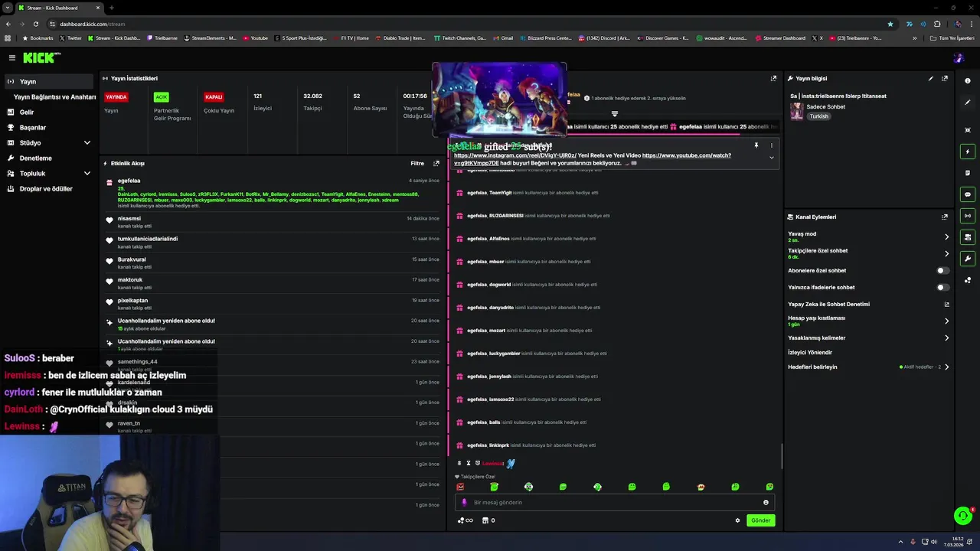Open Hedefleri belirleyin arrow
Viewport: 980px width, 551px height.
pyautogui.click(x=946, y=367)
